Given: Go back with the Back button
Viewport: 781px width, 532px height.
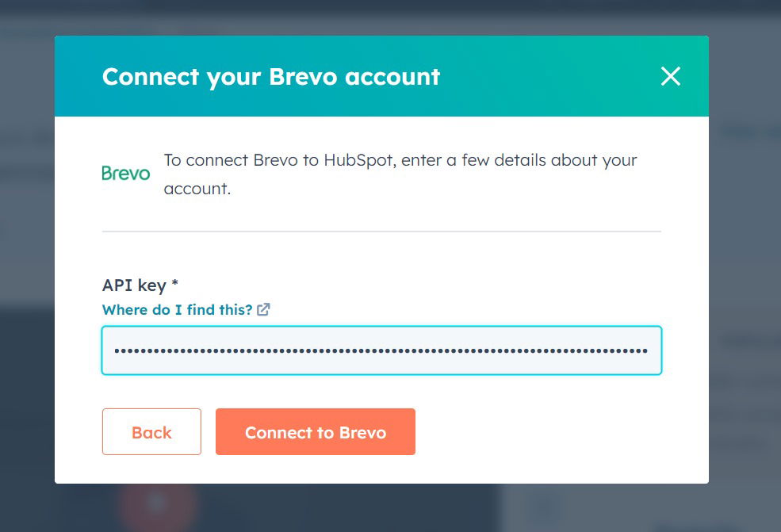Looking at the screenshot, I should [151, 432].
